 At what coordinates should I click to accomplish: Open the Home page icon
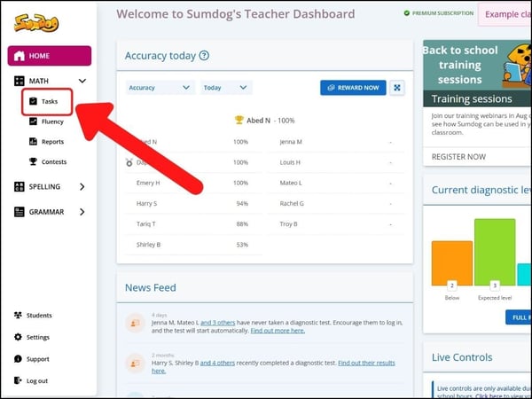[20, 56]
